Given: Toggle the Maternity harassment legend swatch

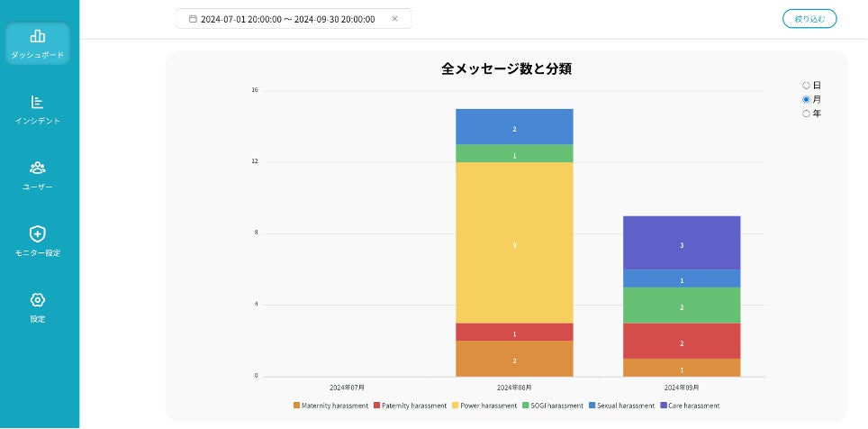Looking at the screenshot, I should 296,406.
